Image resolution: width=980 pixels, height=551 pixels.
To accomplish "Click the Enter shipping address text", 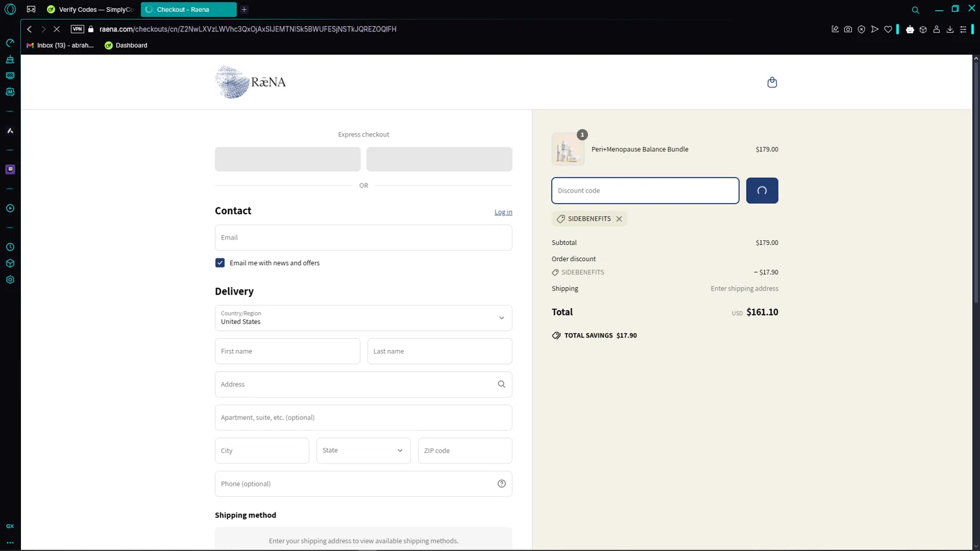I will (x=744, y=289).
